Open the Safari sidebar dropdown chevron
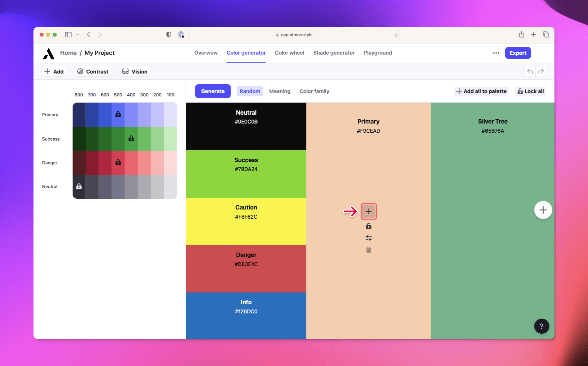The height and width of the screenshot is (366, 588). (x=77, y=34)
